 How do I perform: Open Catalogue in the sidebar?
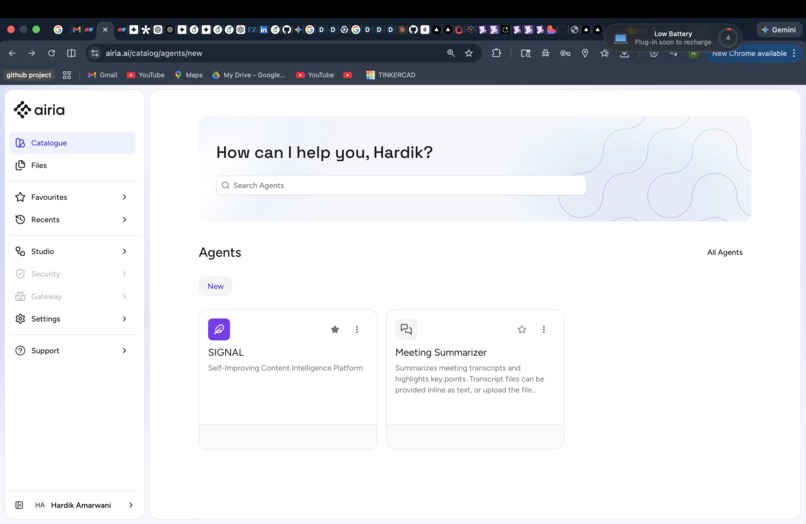[72, 143]
